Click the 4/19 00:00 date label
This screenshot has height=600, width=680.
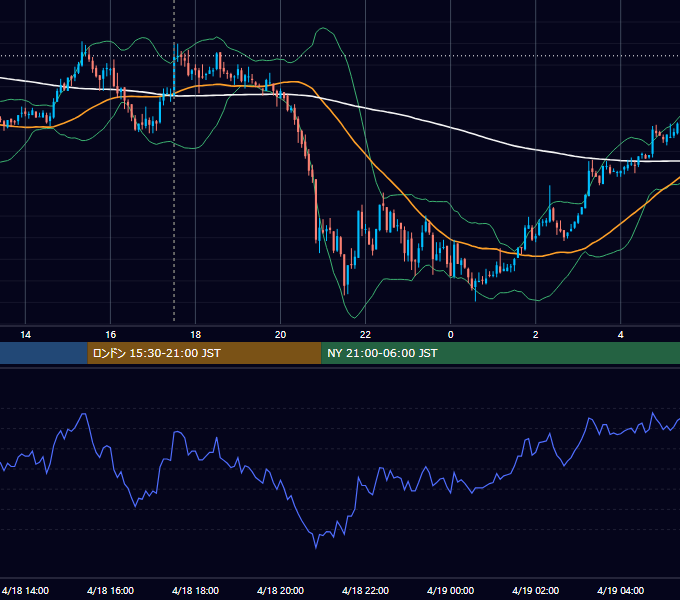tap(450, 590)
